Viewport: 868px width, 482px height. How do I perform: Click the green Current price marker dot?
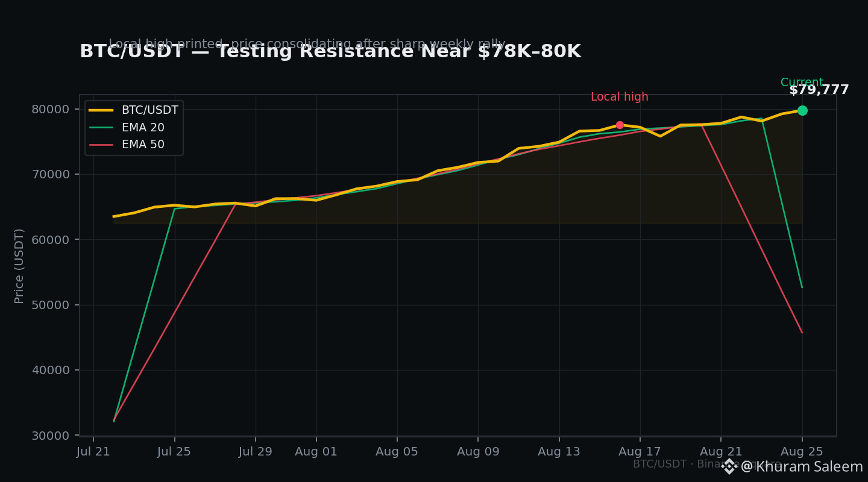tap(802, 110)
